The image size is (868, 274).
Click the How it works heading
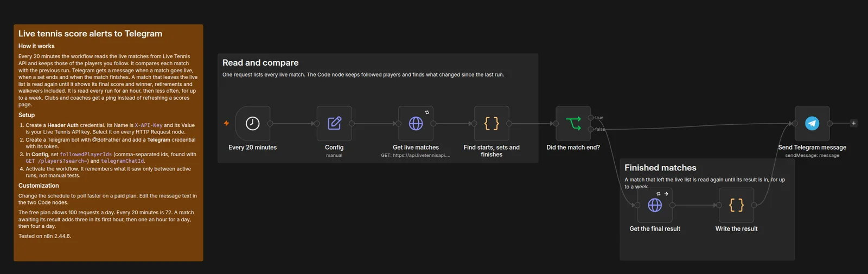(x=36, y=47)
